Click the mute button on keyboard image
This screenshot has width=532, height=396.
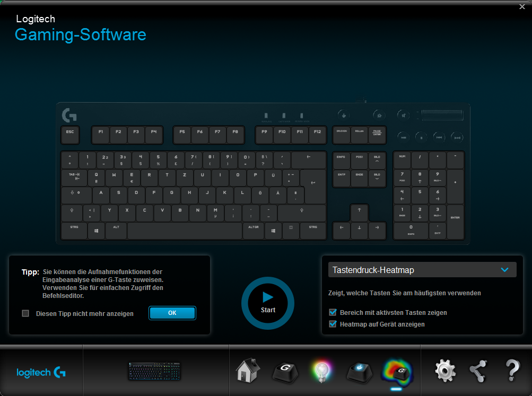click(x=404, y=115)
